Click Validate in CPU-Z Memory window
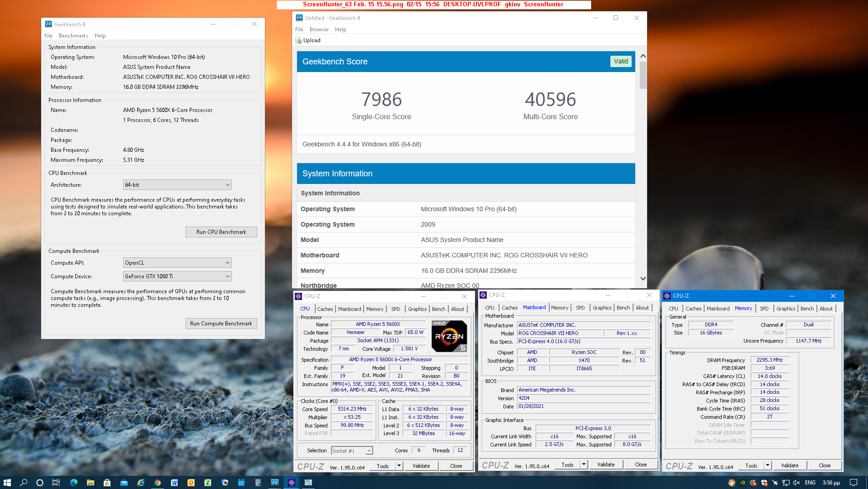 (790, 465)
